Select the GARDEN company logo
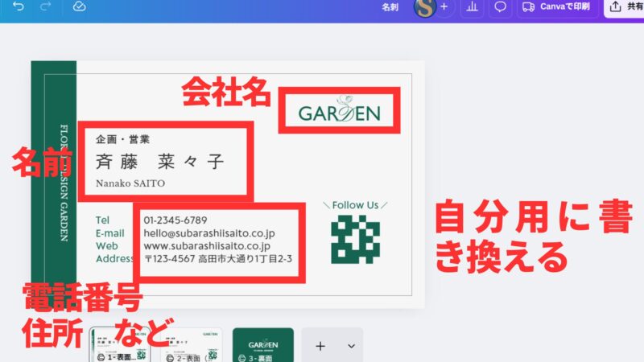This screenshot has width=644, height=362. click(339, 110)
